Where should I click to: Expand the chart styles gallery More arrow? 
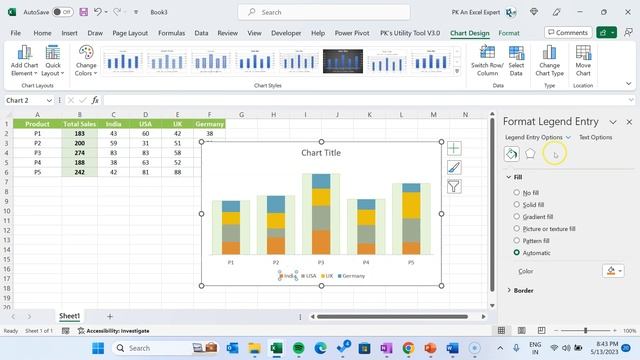pos(457,71)
